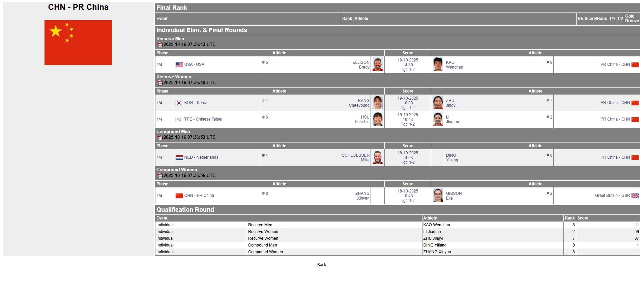Screen dimensions: 644x285
Task: Click the Qualification Round section heading
Action: pos(185,210)
